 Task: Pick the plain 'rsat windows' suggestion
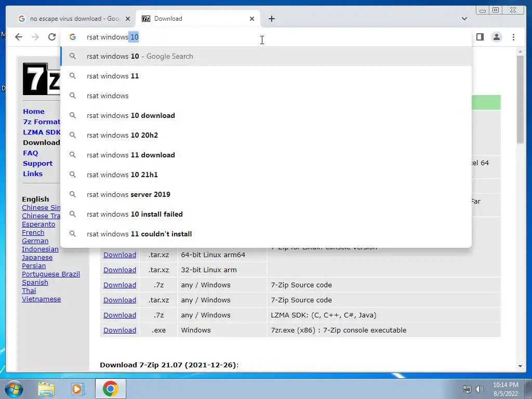pyautogui.click(x=266, y=96)
